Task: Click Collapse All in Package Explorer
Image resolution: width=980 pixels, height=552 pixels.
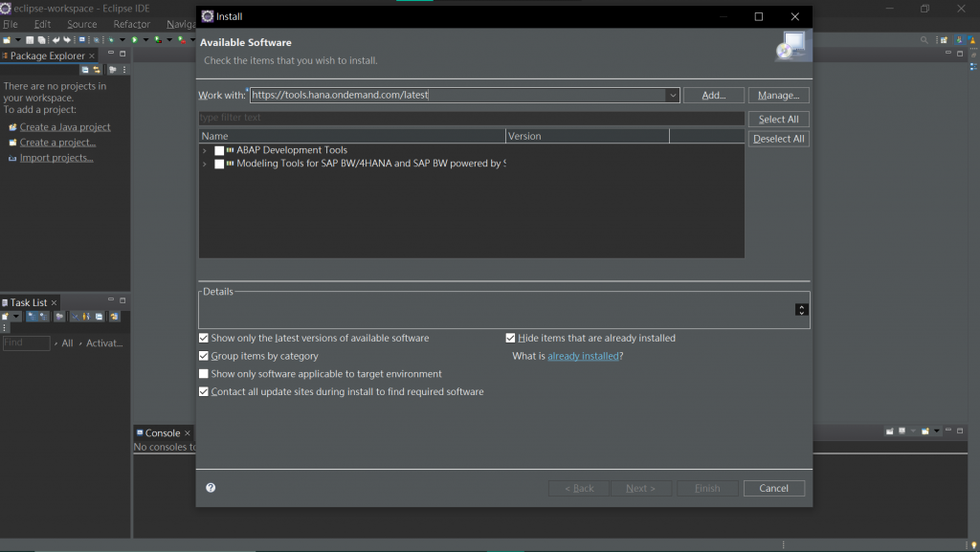Action: click(85, 69)
